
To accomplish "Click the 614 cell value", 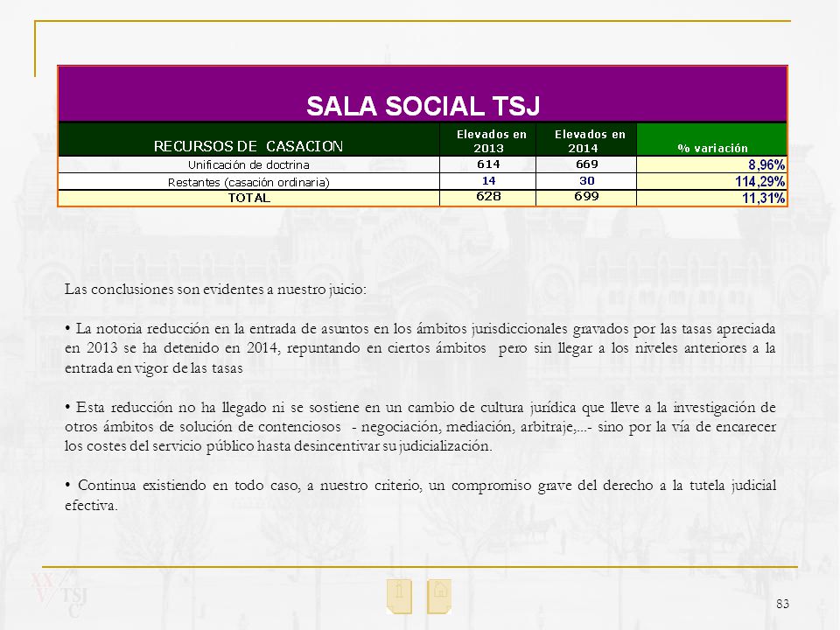I will (488, 164).
